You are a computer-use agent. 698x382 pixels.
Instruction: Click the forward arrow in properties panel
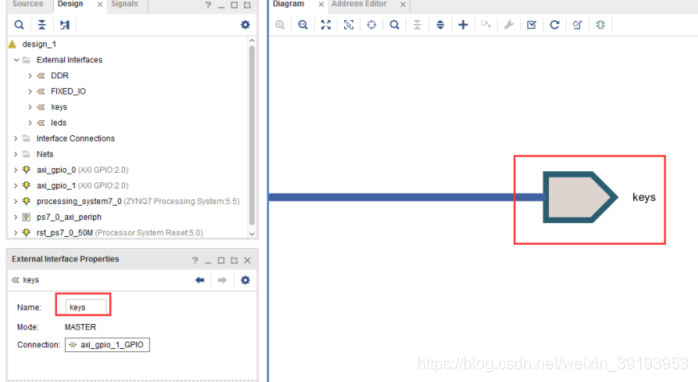tap(222, 280)
